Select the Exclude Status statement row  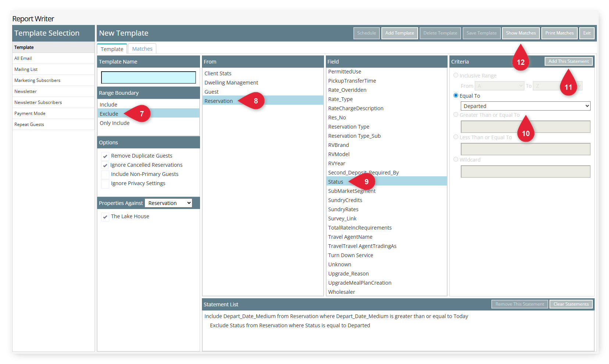398,325
